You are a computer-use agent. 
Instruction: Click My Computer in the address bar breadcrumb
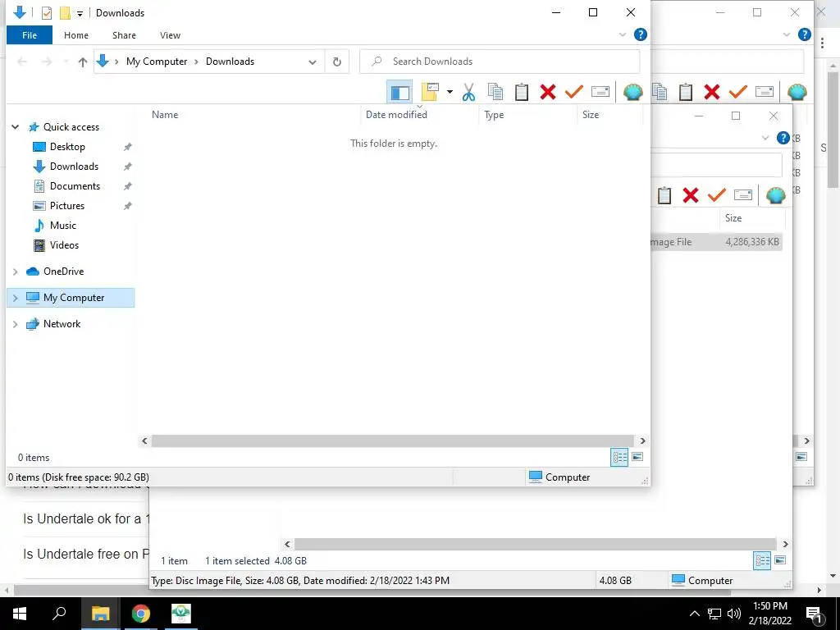(x=157, y=62)
